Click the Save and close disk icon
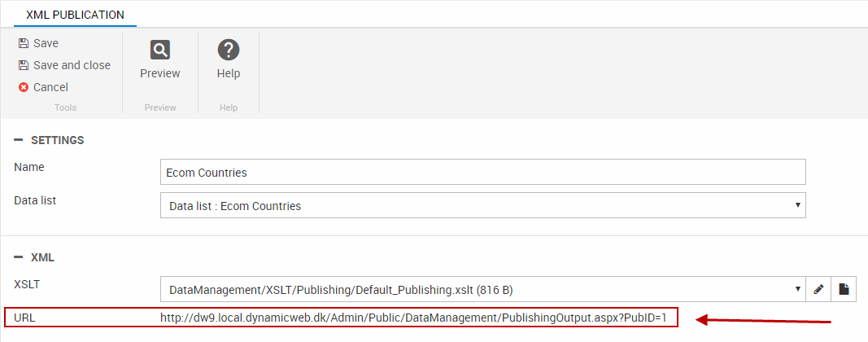The height and width of the screenshot is (342, 868). (24, 65)
